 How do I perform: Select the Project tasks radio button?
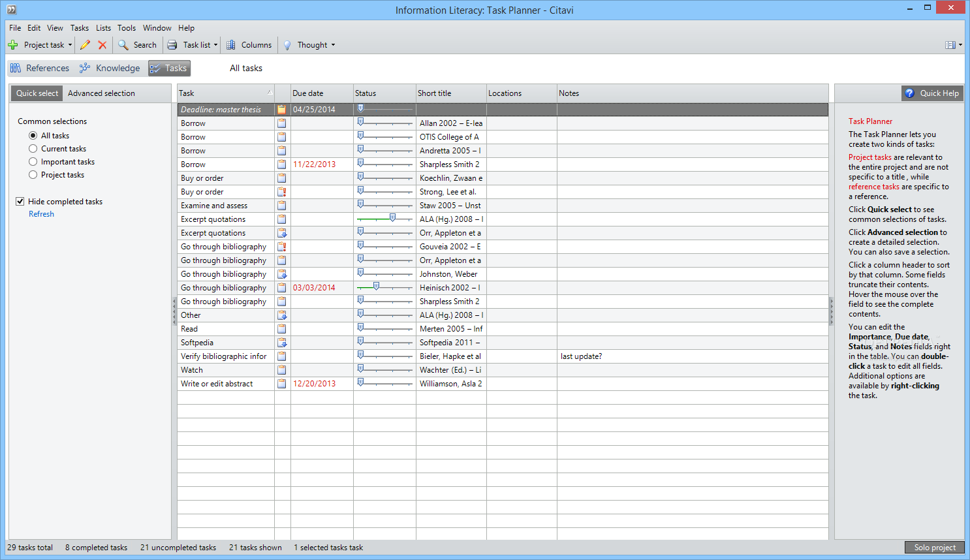click(33, 175)
